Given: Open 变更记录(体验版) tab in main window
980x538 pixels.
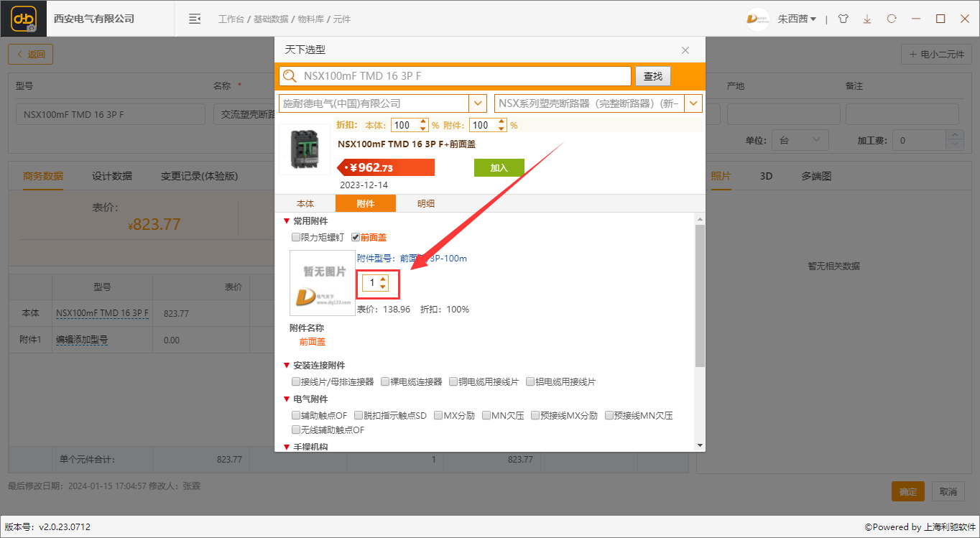Looking at the screenshot, I should (x=199, y=176).
